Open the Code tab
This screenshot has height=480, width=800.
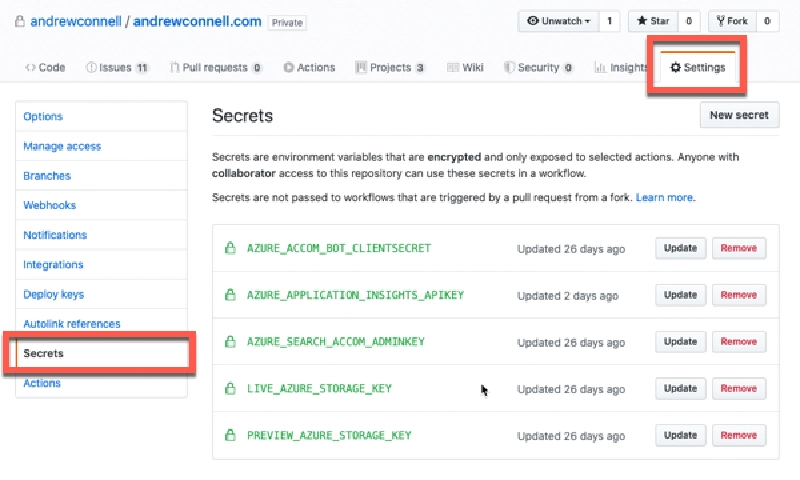point(45,67)
